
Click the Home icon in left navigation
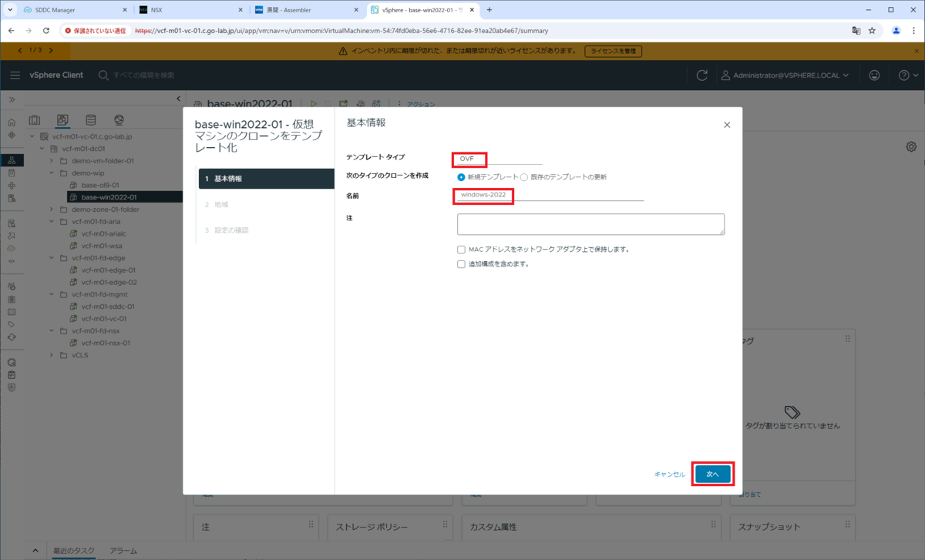tap(12, 122)
